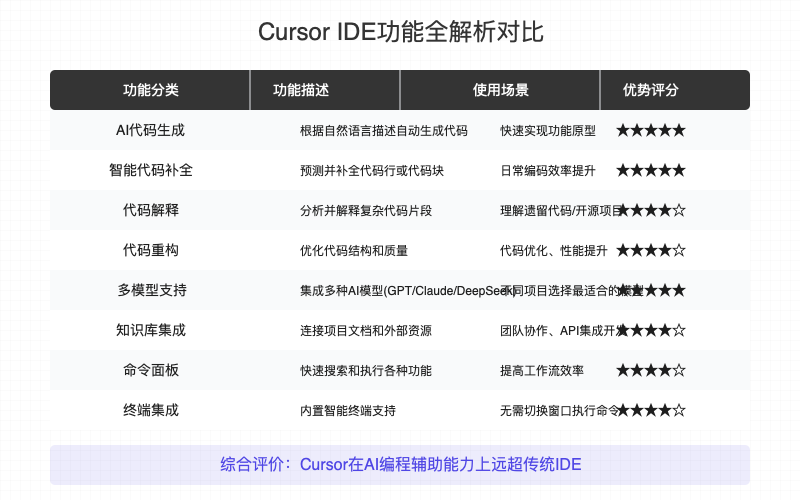Viewport: 800px width, 500px height.
Task: Select the '智能代码补全' cell
Action: tap(151, 170)
